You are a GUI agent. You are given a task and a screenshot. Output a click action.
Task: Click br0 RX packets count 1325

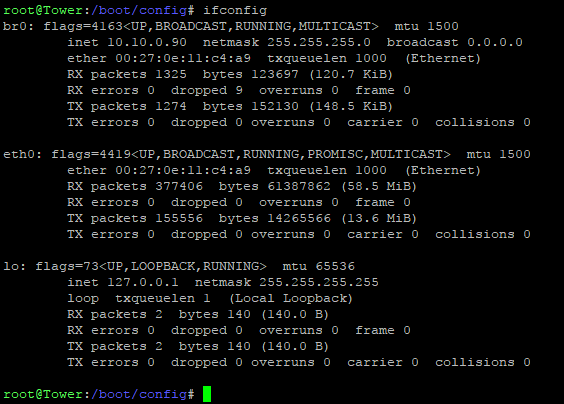[x=171, y=74]
